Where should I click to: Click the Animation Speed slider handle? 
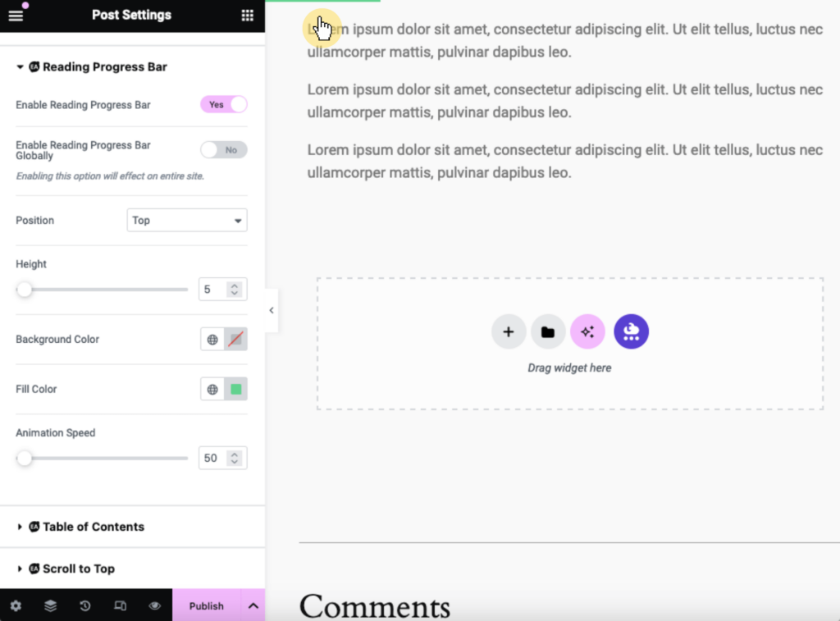click(24, 458)
